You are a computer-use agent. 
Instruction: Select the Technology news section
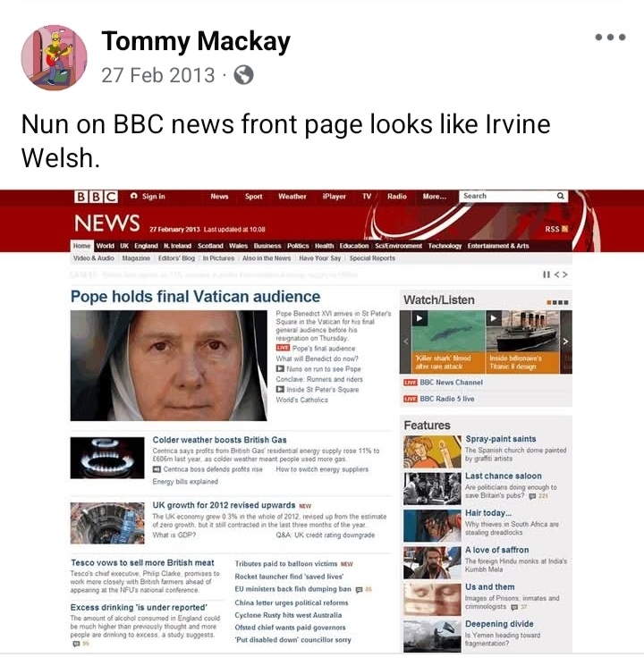[x=445, y=246]
